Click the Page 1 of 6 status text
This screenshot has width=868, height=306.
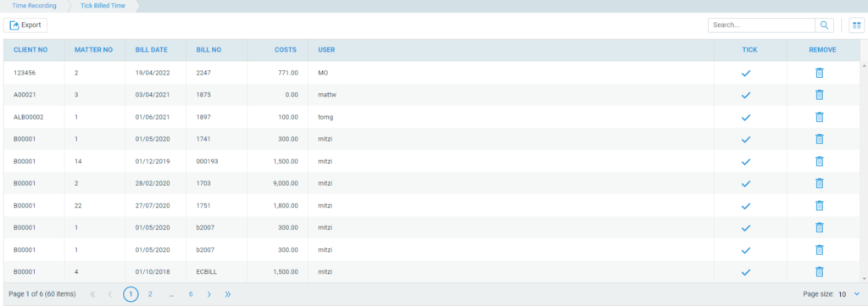(x=42, y=294)
